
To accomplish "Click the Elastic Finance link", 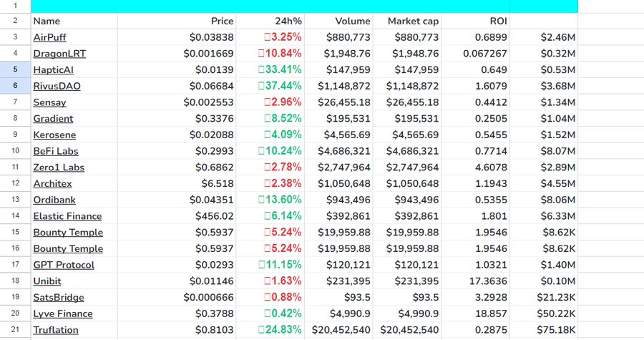I will 67,216.
